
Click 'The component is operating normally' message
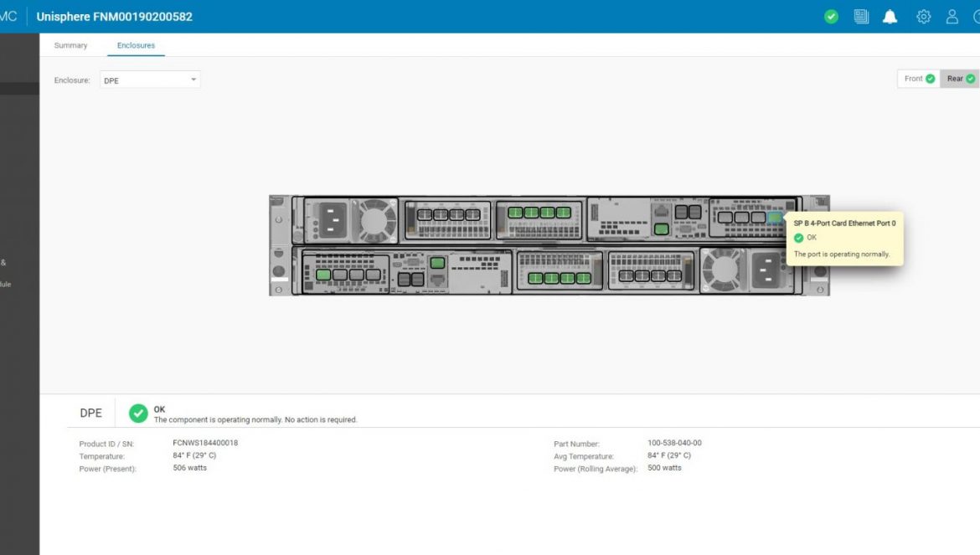click(x=255, y=419)
